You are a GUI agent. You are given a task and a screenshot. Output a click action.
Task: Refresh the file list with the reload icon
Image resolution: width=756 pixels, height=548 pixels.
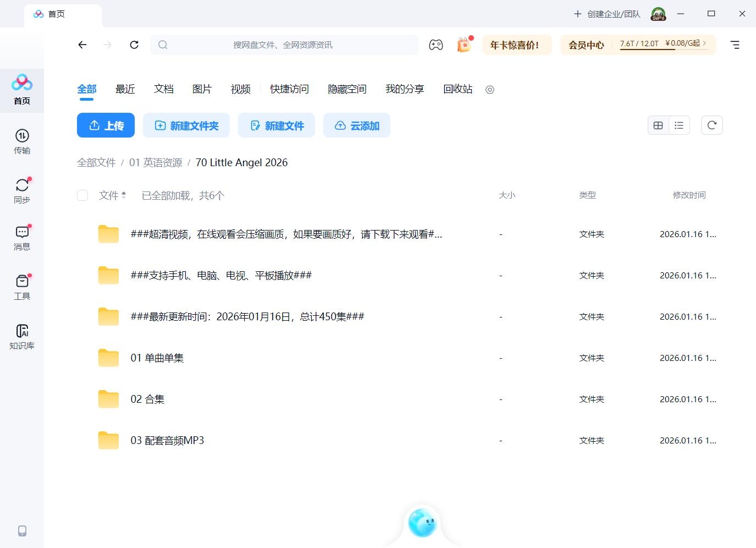click(711, 125)
